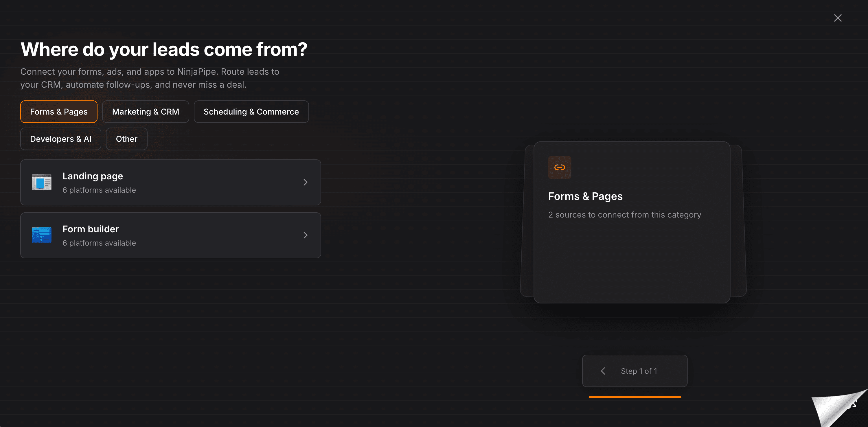This screenshot has height=427, width=868.
Task: Click the Form builder icon
Action: 41,235
